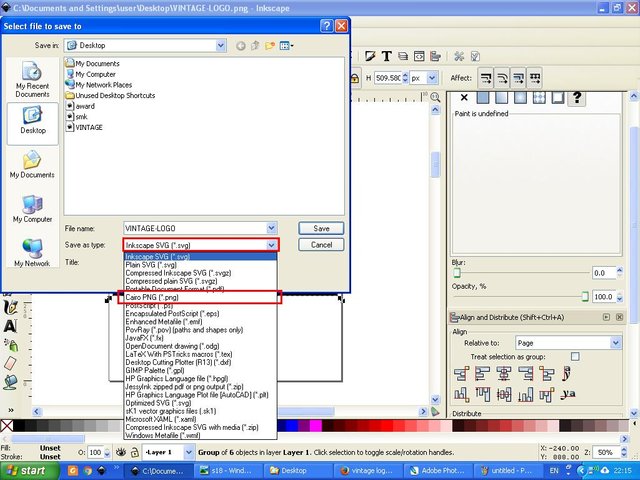Click the Cancel button
Image resolution: width=640 pixels, height=480 pixels.
[x=321, y=245]
